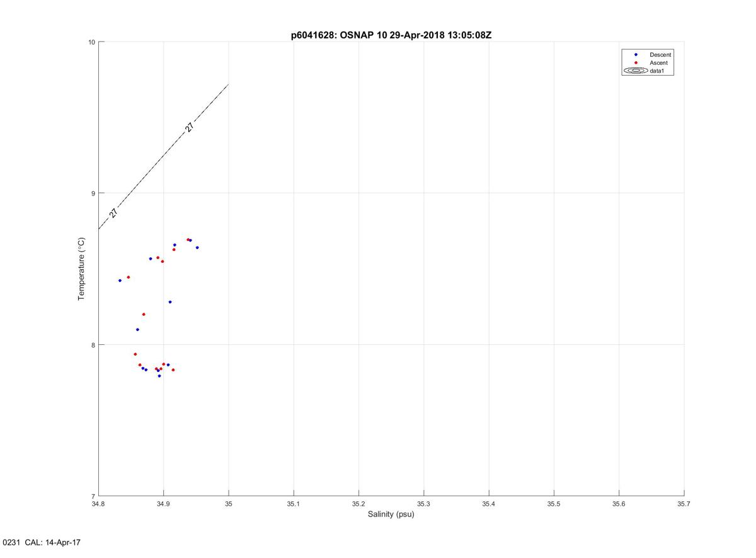Click the 'Temperature (°C)' y-axis label
This screenshot has height=558, width=756.
pyautogui.click(x=81, y=269)
